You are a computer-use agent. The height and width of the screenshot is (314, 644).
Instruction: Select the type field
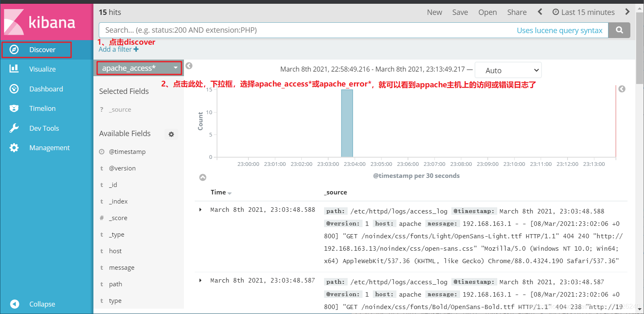115,301
